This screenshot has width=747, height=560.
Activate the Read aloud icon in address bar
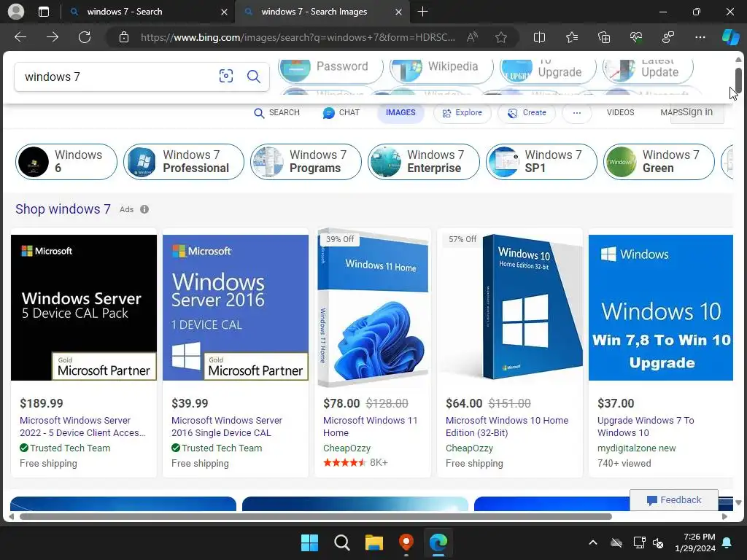472,37
